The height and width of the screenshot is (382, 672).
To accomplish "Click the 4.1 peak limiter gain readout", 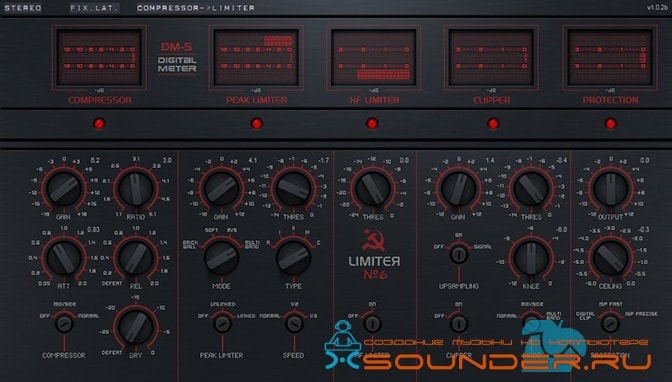I will (x=252, y=160).
